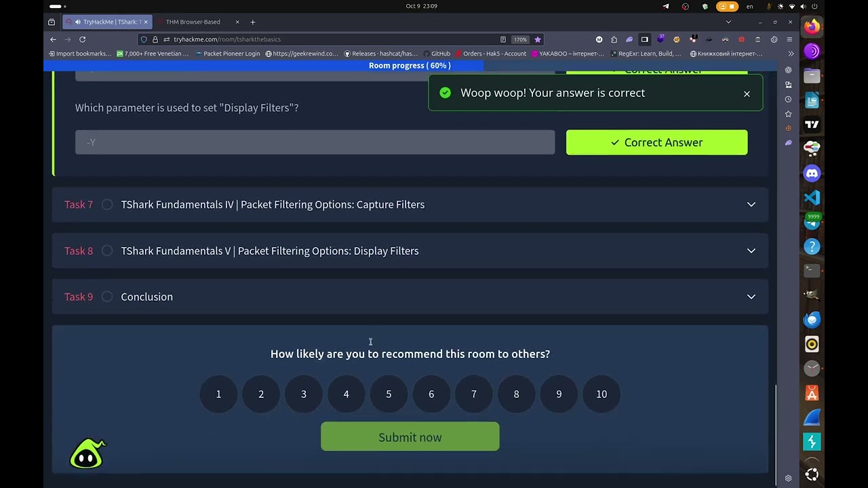
Task: Select rating 8 for recommendation
Action: 516,394
